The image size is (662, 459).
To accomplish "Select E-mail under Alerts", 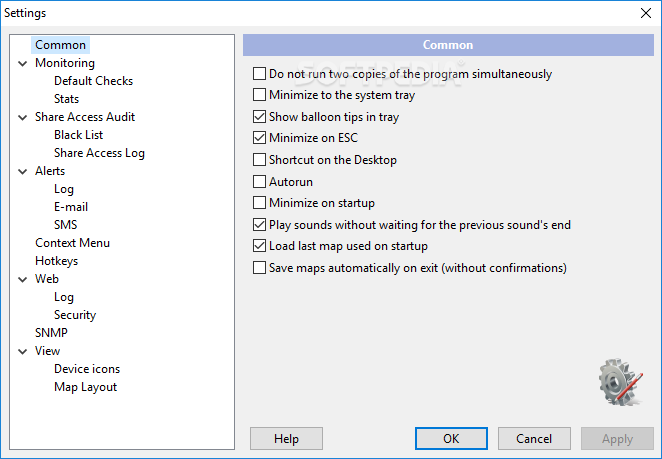I will (x=70, y=207).
